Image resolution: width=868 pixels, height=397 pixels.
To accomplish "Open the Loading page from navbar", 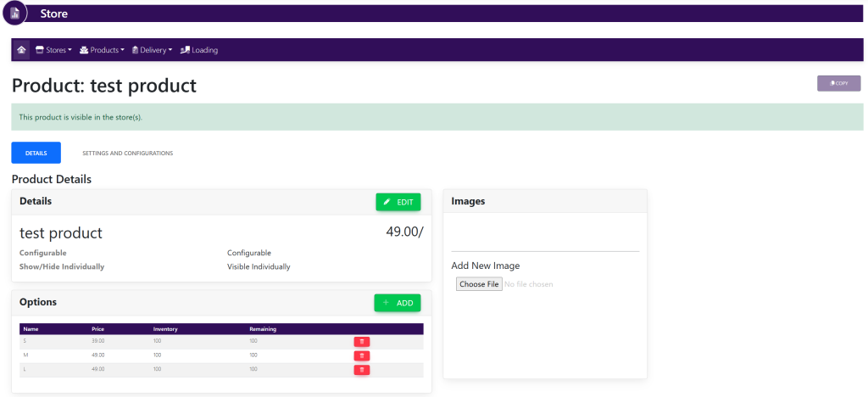I will pyautogui.click(x=199, y=50).
